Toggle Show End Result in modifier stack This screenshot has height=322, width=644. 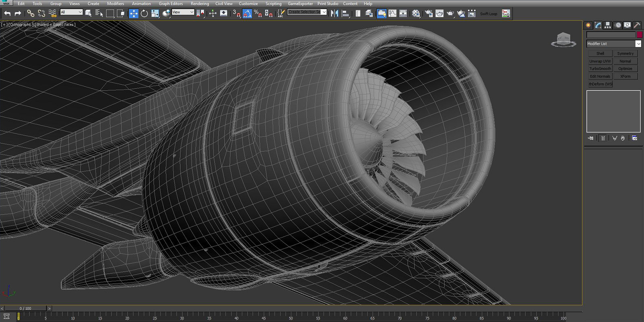coord(603,138)
